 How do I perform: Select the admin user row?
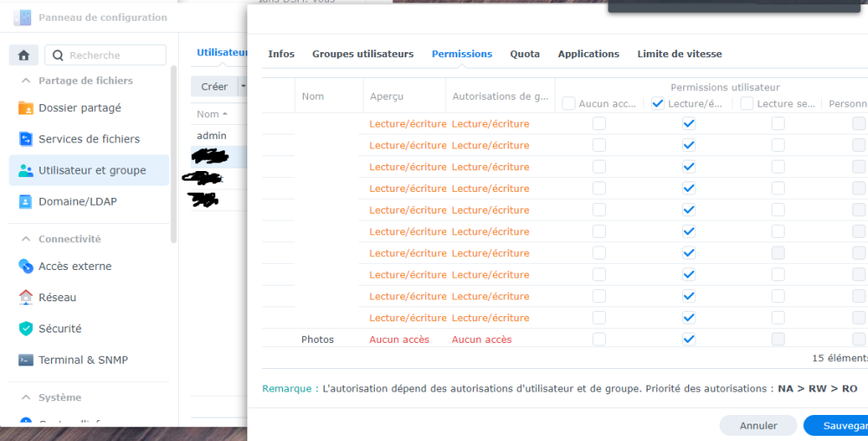[x=219, y=135]
